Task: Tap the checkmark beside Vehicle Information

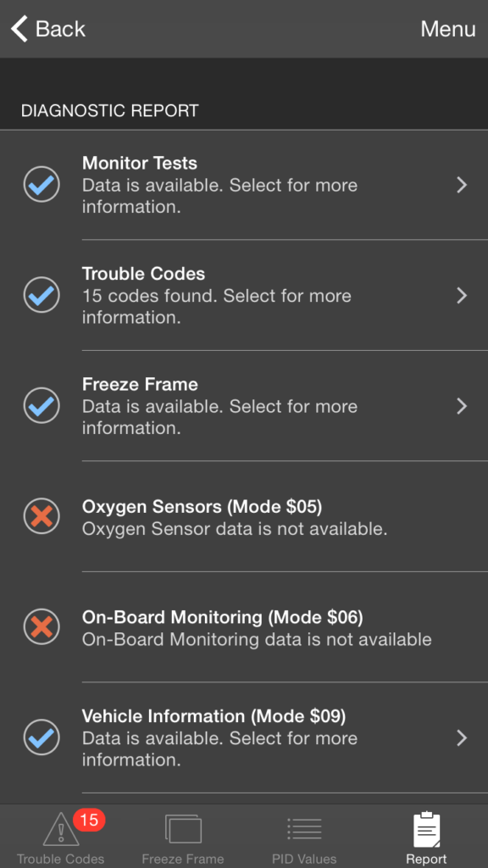Action: click(41, 737)
